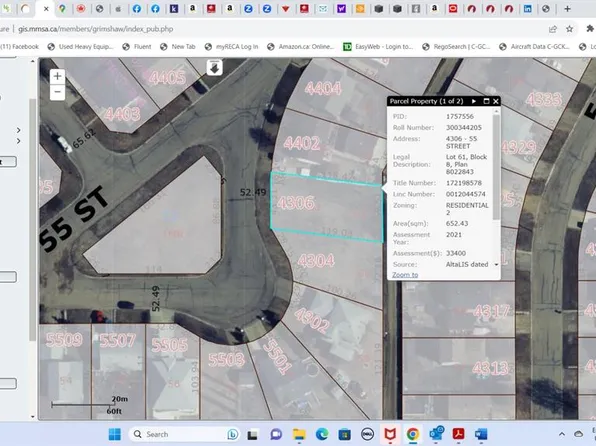
Task: Switch to the LinkedIn tab
Action: coord(528,9)
